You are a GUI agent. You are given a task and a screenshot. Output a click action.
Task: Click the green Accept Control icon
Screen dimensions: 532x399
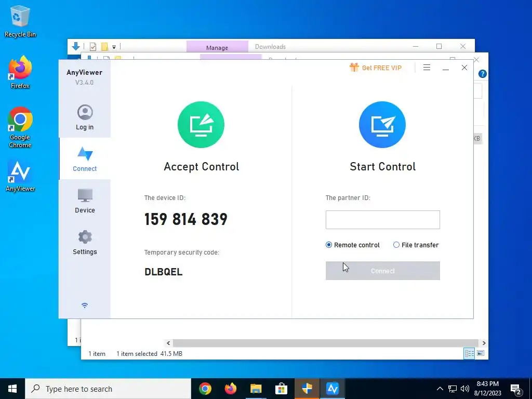tap(201, 125)
